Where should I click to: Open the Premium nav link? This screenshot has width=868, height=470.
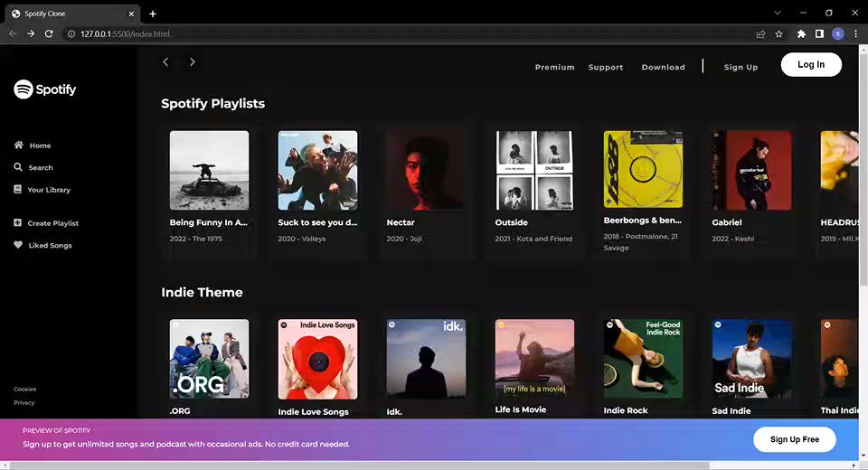coord(554,67)
